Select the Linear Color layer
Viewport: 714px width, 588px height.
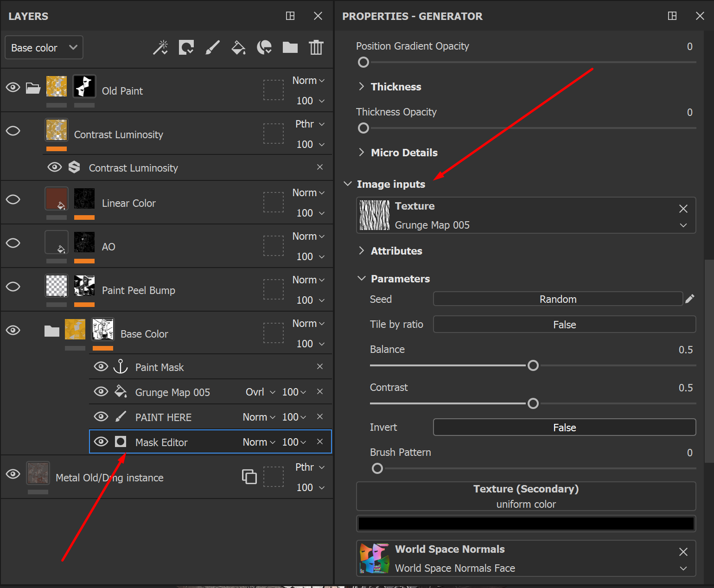(129, 203)
